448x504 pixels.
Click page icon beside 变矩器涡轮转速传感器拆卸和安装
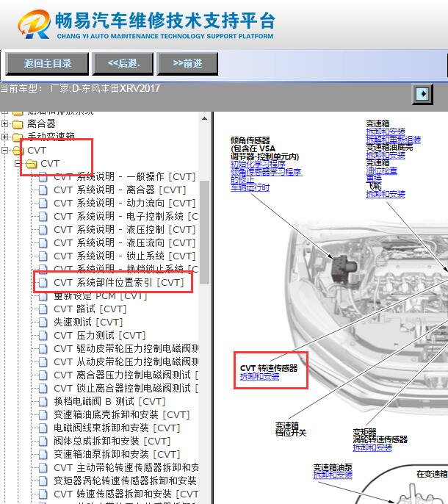43,480
